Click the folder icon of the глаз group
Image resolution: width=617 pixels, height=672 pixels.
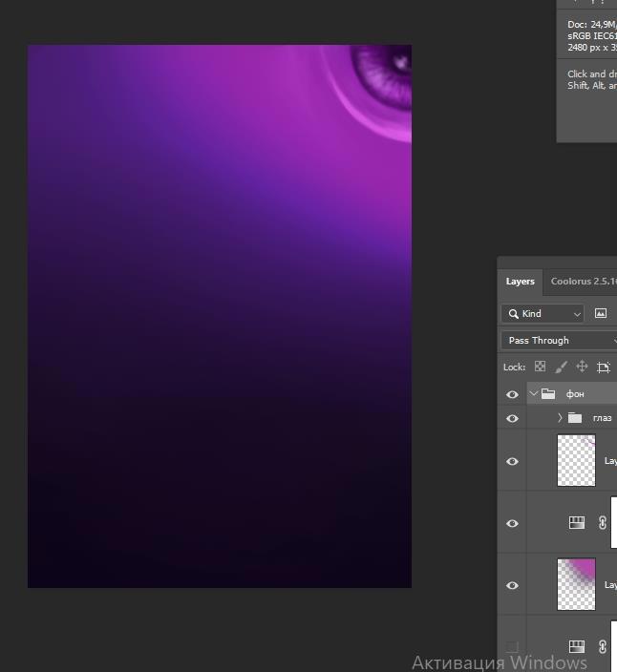pyautogui.click(x=574, y=418)
